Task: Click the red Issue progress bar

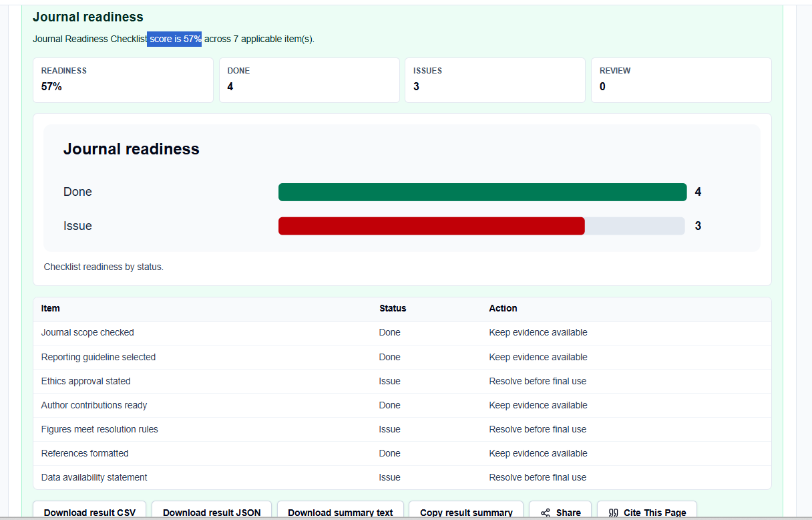Action: pyautogui.click(x=431, y=226)
